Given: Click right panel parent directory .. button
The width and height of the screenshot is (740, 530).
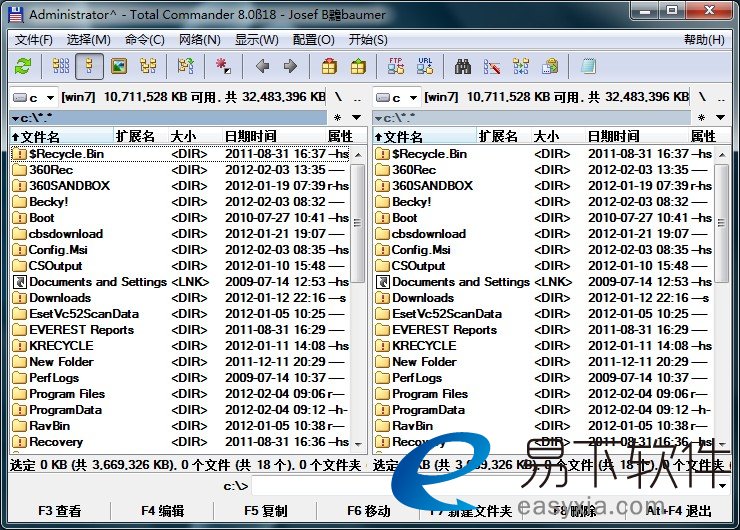Looking at the screenshot, I should pos(721,98).
